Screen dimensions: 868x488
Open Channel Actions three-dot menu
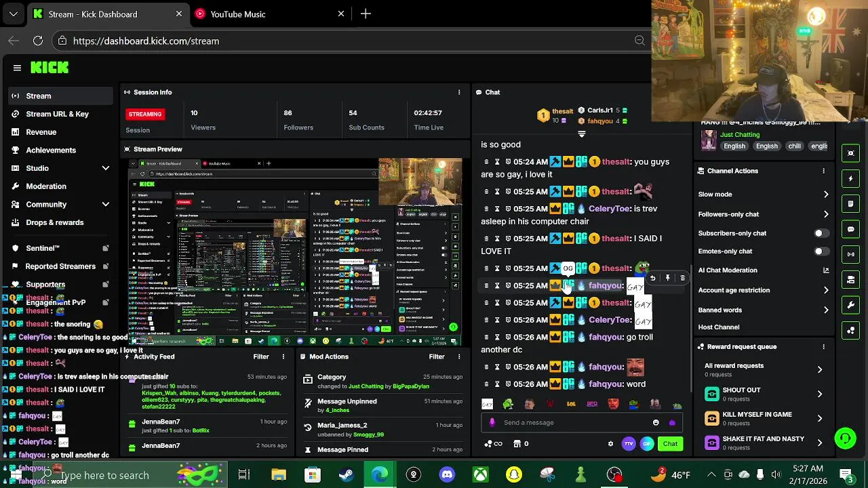click(824, 171)
